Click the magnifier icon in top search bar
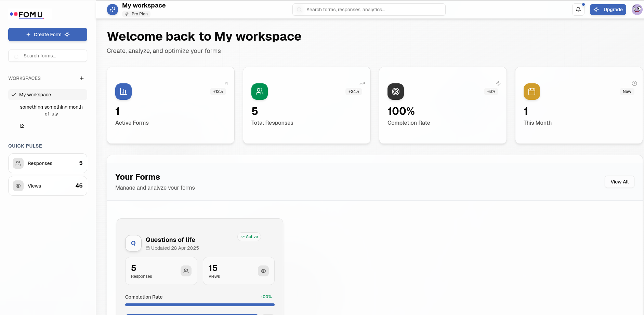 299,10
